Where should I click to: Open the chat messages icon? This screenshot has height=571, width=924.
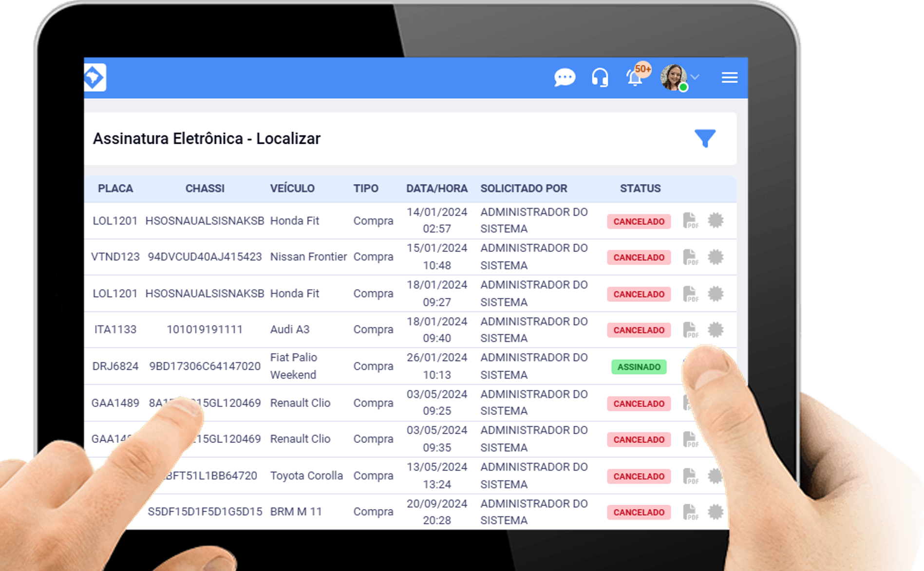[565, 77]
